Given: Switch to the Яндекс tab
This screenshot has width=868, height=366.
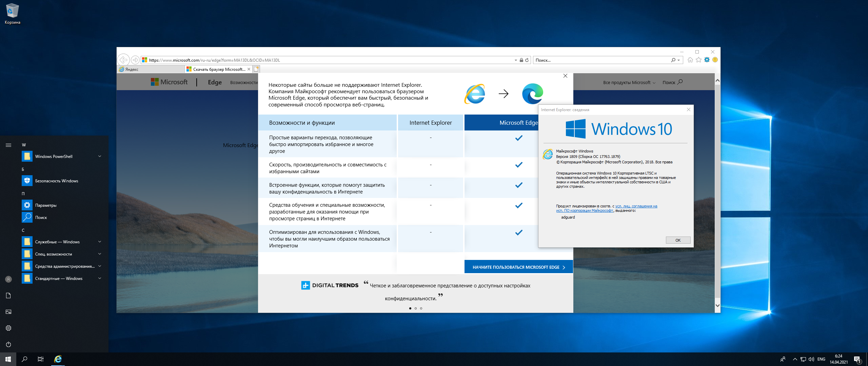Looking at the screenshot, I should [151, 69].
